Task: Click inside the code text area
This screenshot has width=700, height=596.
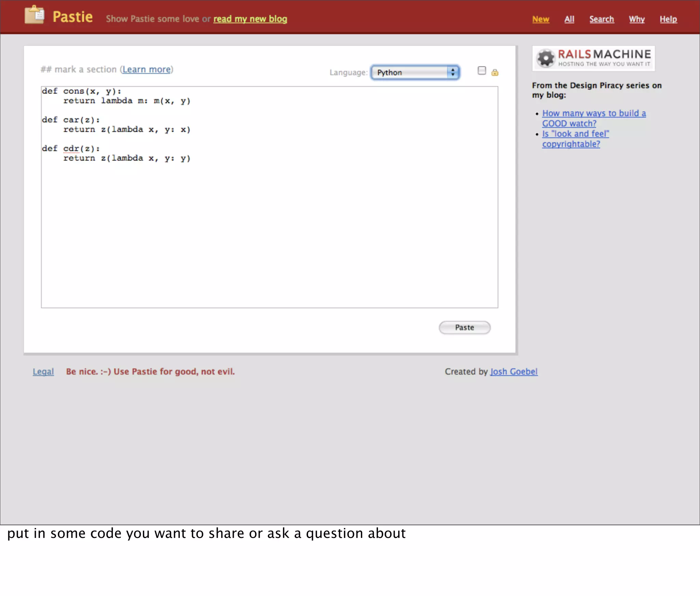Action: [x=269, y=222]
